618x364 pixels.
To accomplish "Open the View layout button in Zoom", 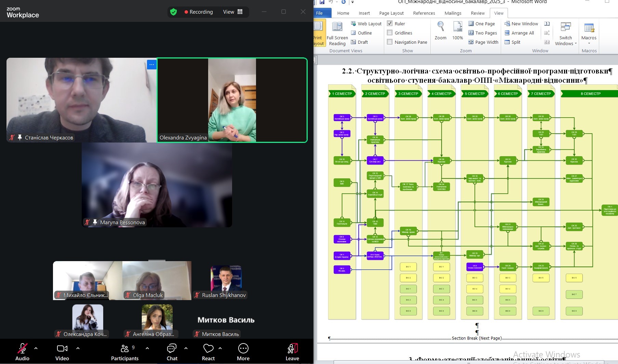I will (233, 12).
